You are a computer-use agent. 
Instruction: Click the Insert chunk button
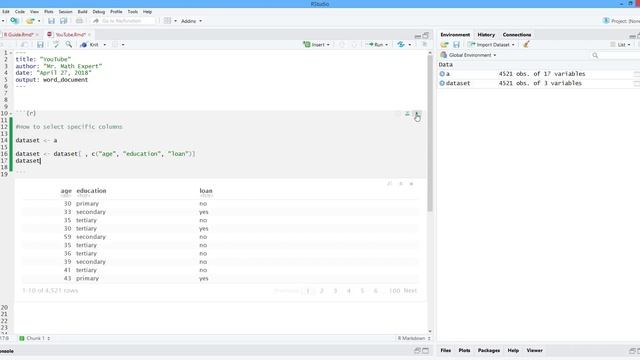(x=316, y=44)
